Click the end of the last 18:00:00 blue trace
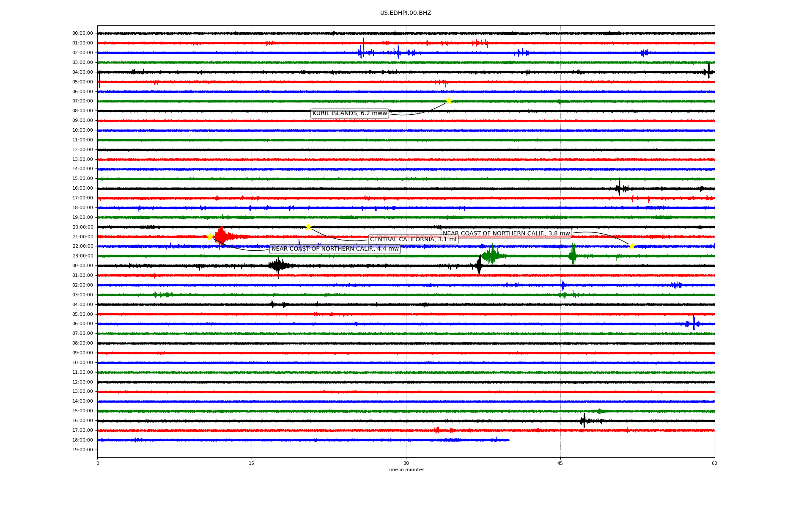 click(x=508, y=440)
